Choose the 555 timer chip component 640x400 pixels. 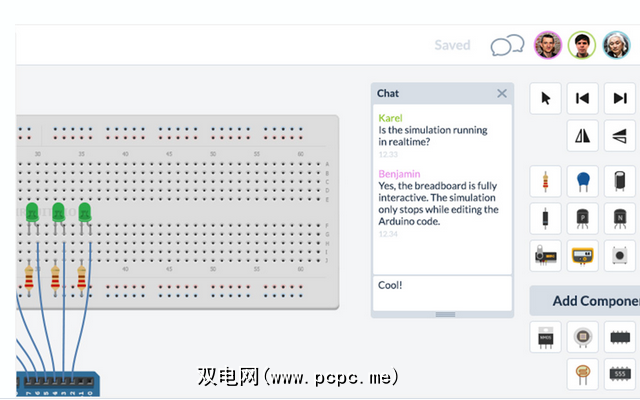coord(621,374)
